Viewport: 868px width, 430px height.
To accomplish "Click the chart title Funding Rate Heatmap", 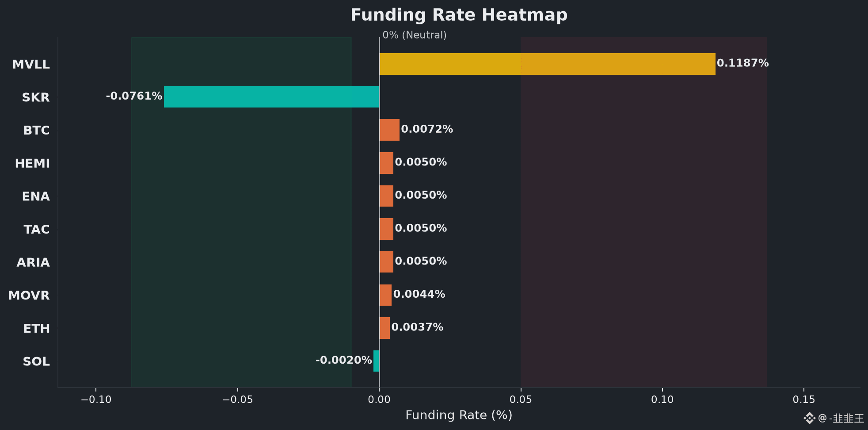I will tap(459, 15).
